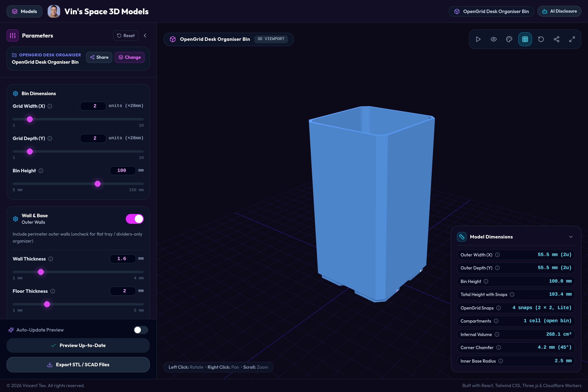Toggle the eye visibility icon in viewport toolbar

(493, 39)
